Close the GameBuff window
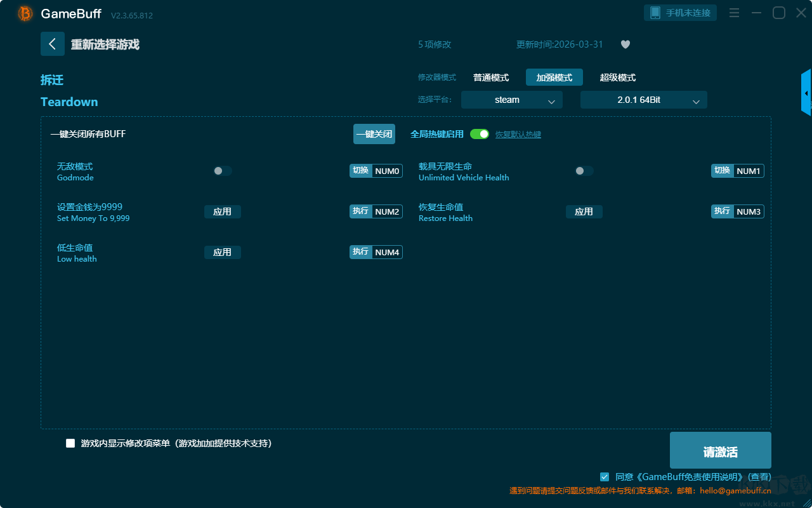Image resolution: width=812 pixels, height=508 pixels. point(801,13)
